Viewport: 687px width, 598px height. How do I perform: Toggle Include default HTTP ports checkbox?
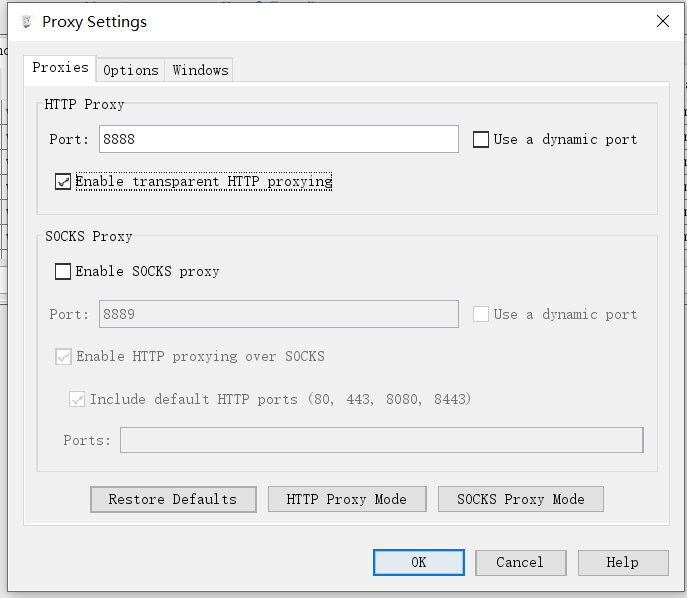tap(77, 399)
